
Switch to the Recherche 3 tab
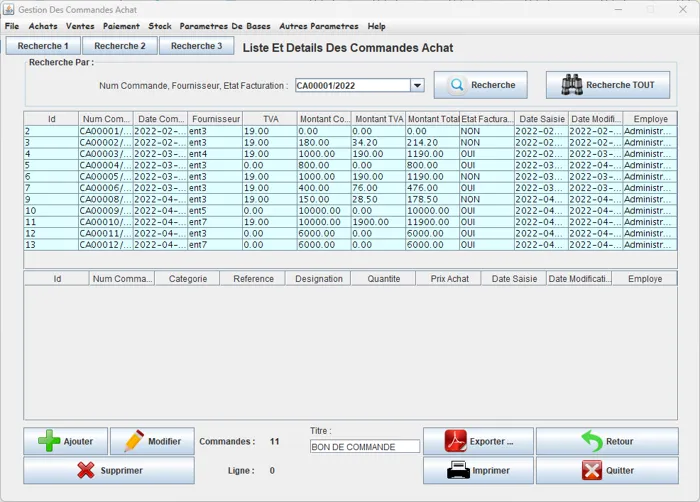pyautogui.click(x=196, y=46)
